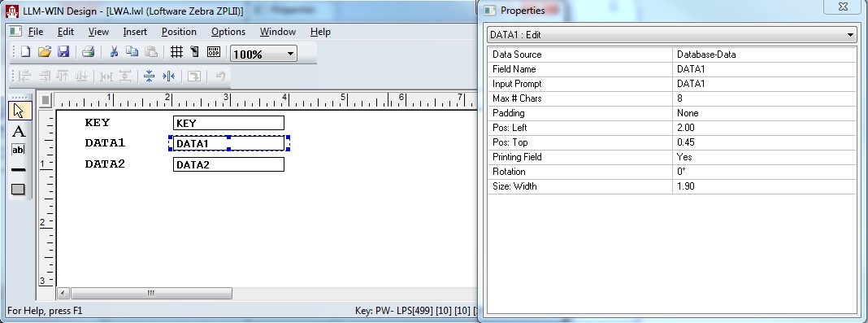Click the Max # Chars value field
The image size is (868, 323).
pyautogui.click(x=764, y=98)
